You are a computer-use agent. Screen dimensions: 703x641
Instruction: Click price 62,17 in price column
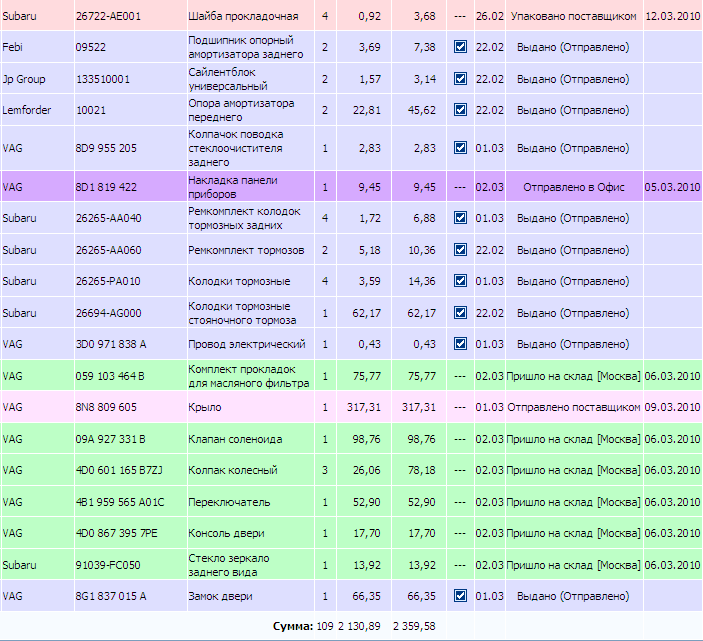366,313
